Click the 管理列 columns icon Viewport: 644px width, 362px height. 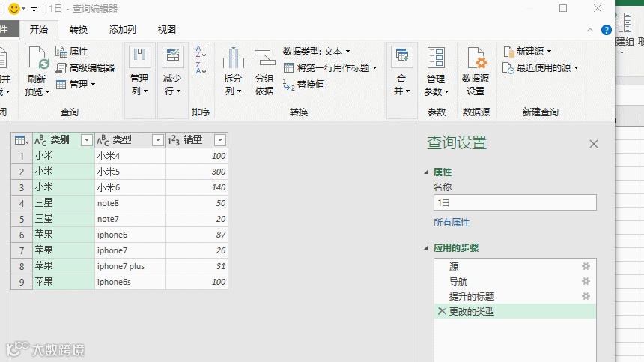pyautogui.click(x=139, y=57)
